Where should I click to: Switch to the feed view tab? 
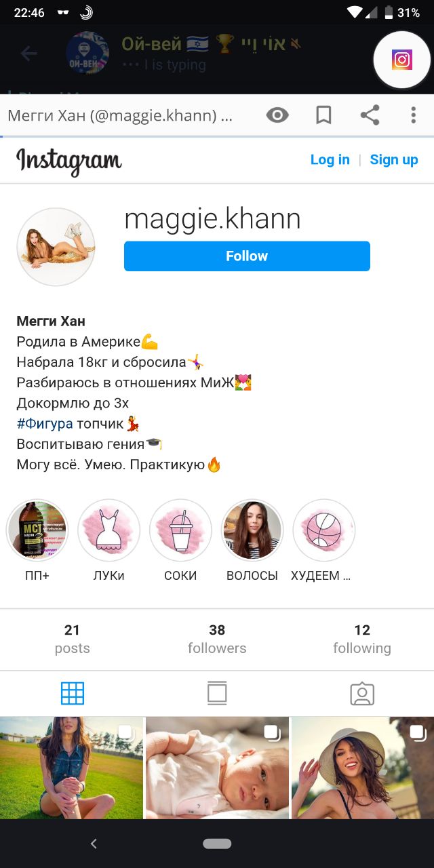click(x=217, y=694)
